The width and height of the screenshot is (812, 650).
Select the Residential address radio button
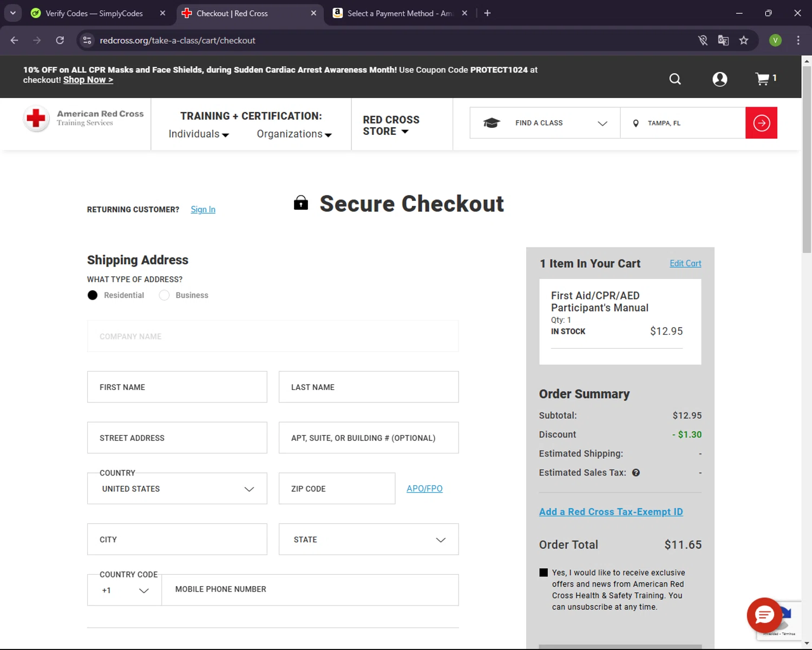point(93,295)
